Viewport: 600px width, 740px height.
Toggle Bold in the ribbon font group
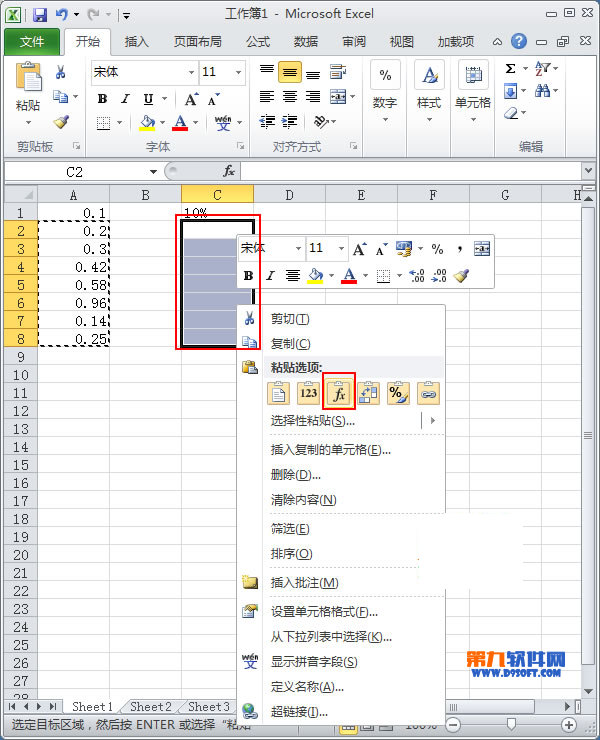102,99
